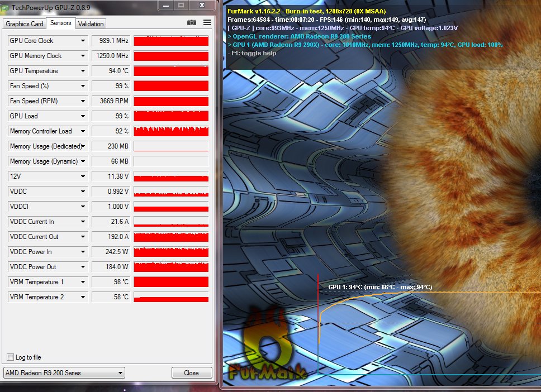Open the AMD Radeon R9 200 Series device dropdown
This screenshot has height=392, width=541.
64,372
